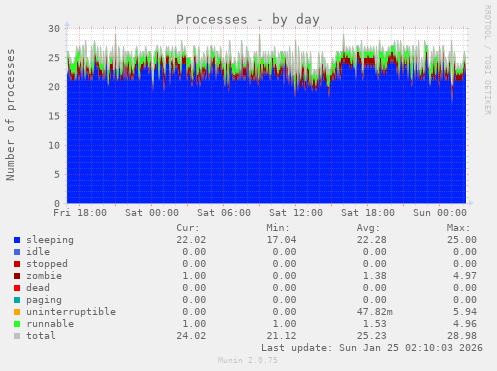The width and height of the screenshot is (497, 371).
Task: Click the zombie legend color swatch
Action: 17,276
